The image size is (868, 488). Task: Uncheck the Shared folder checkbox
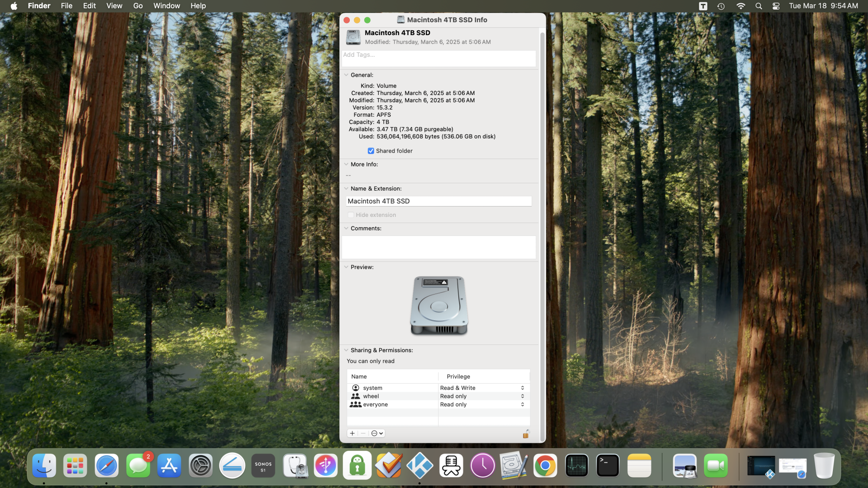pyautogui.click(x=371, y=151)
